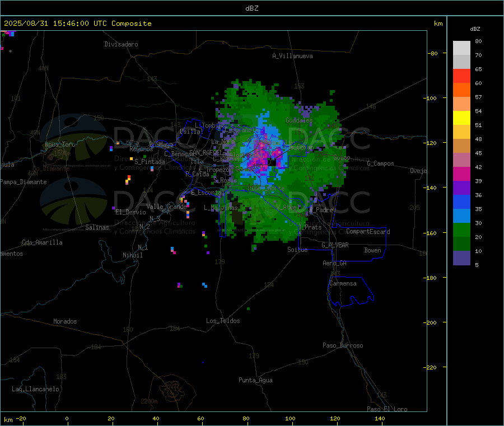Click the Soitue map label
504x426 pixels.
click(297, 250)
